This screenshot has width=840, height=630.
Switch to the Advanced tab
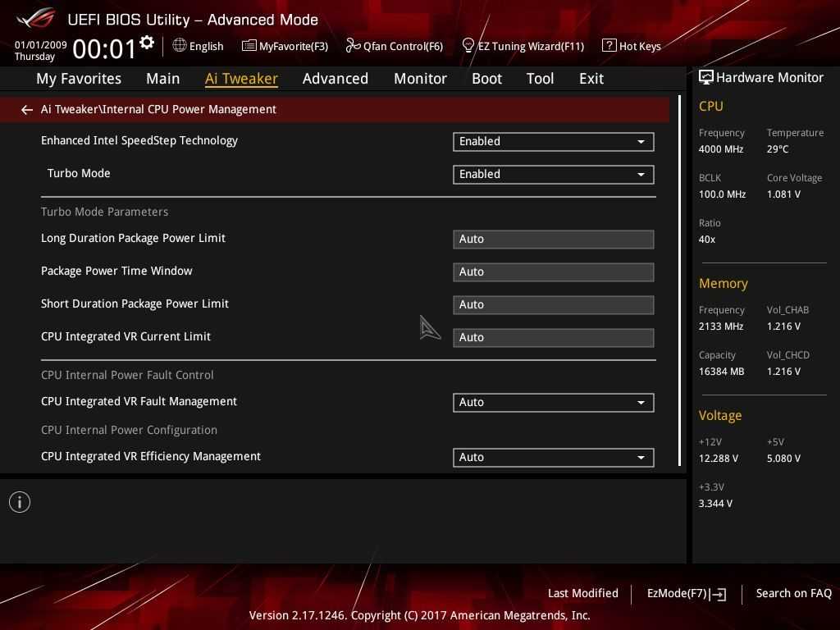coord(335,79)
